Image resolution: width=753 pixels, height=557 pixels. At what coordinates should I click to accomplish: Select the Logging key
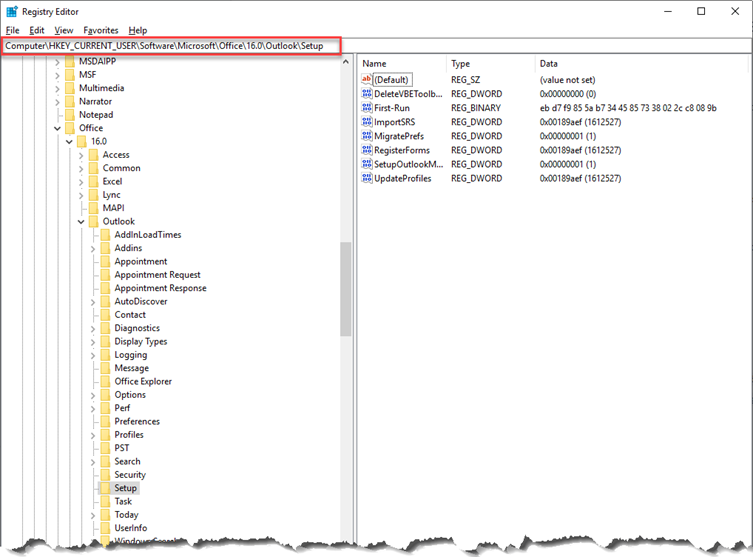click(x=131, y=355)
